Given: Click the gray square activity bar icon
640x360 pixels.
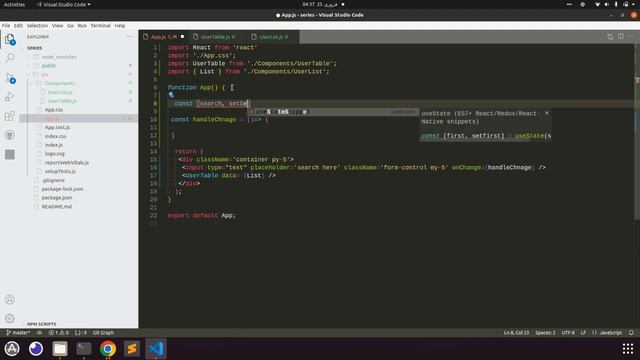Looking at the screenshot, I should (10, 154).
